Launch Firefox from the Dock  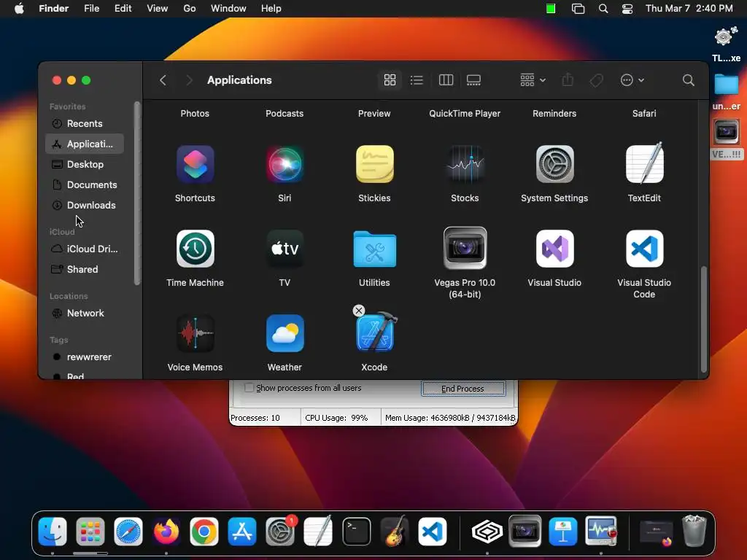pos(166,532)
